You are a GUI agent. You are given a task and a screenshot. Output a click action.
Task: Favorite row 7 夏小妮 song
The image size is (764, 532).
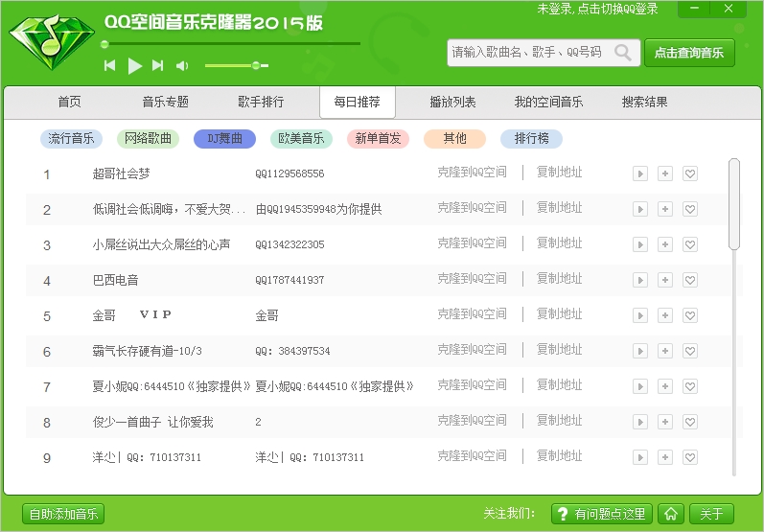pyautogui.click(x=690, y=386)
